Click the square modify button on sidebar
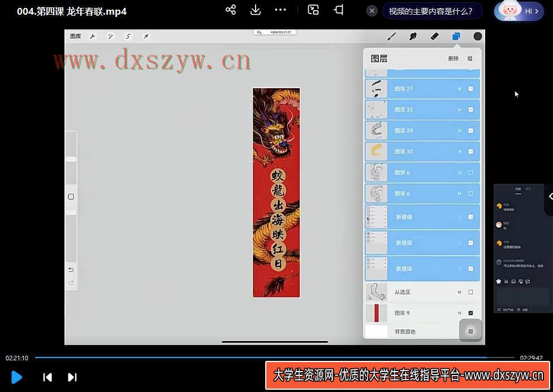The height and width of the screenshot is (392, 553). point(71,197)
